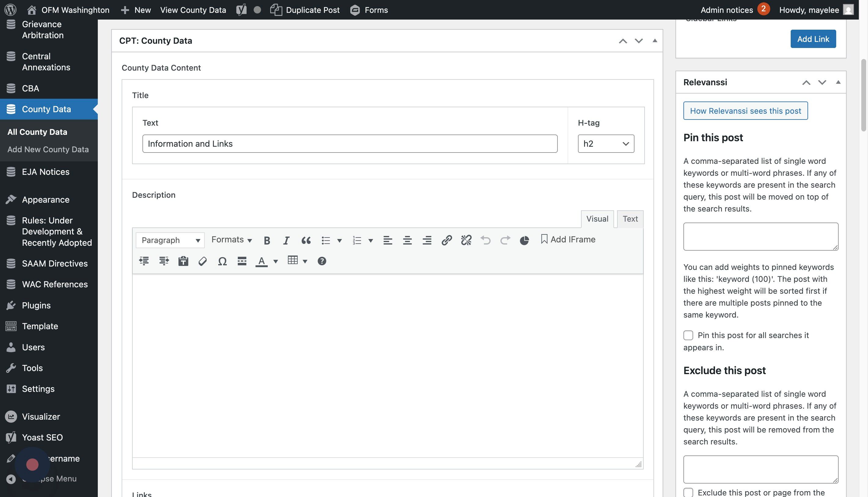This screenshot has height=497, width=868.
Task: Open the Paragraph format dropdown
Action: (x=170, y=240)
